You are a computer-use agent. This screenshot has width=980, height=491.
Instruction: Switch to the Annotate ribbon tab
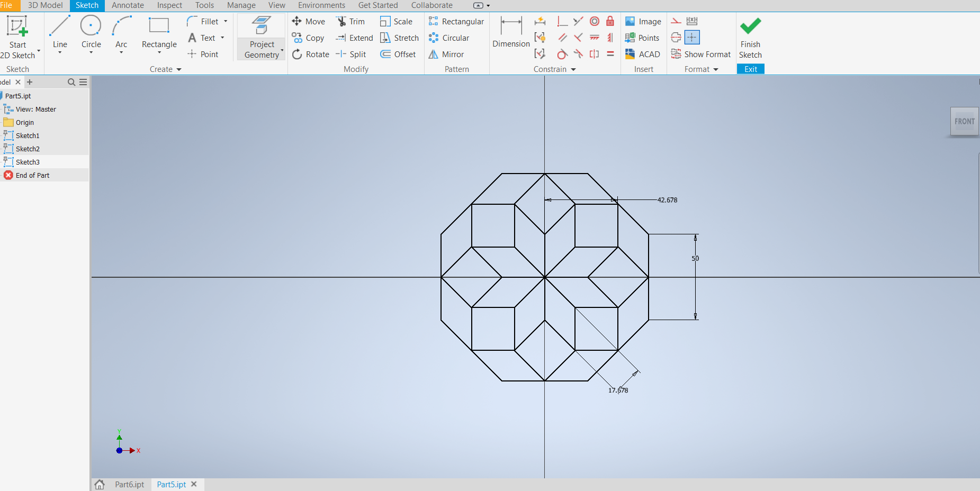click(x=128, y=5)
